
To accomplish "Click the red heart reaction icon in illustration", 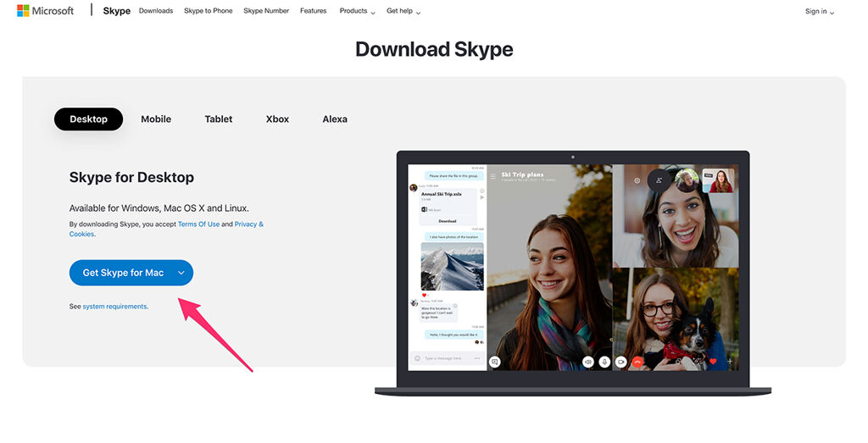I will pyautogui.click(x=713, y=361).
